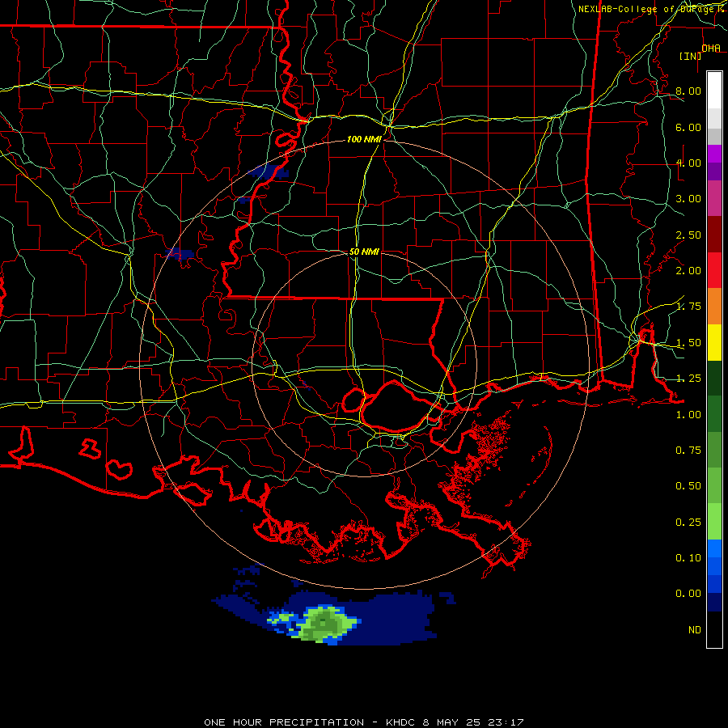
Task: Click the 0.00 scale label
Action: (688, 594)
